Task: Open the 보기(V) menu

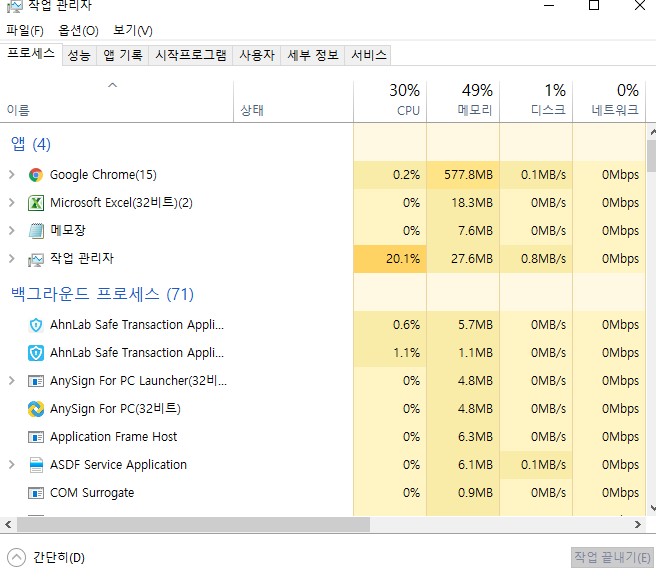Action: (133, 31)
